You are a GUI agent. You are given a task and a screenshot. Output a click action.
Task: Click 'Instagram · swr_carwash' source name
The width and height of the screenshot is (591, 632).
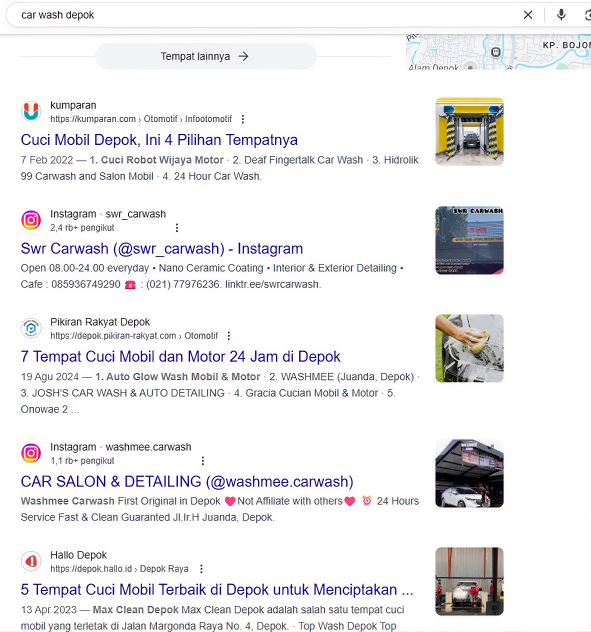tap(108, 214)
